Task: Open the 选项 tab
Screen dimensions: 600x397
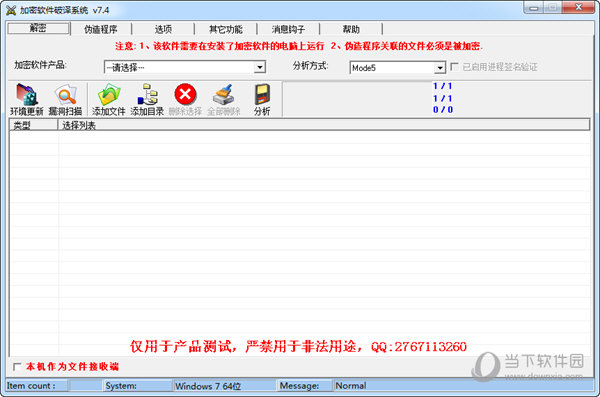Action: coord(163,29)
